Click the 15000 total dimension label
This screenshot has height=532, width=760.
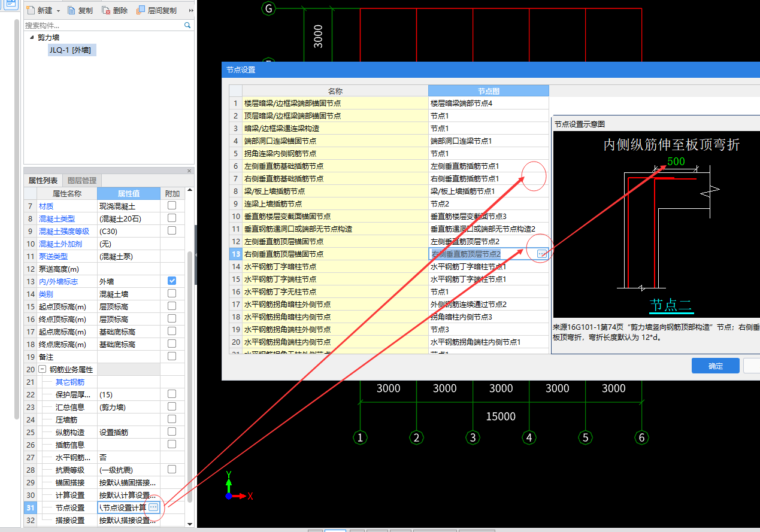pyautogui.click(x=501, y=417)
